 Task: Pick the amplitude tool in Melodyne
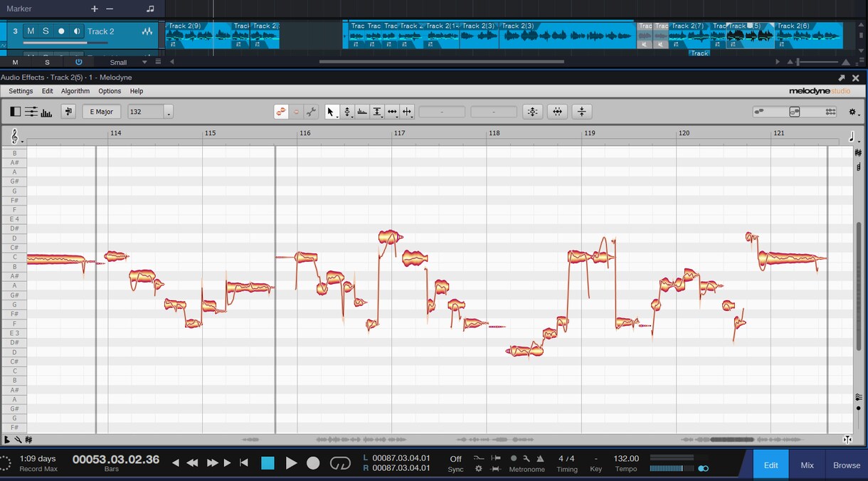[377, 112]
